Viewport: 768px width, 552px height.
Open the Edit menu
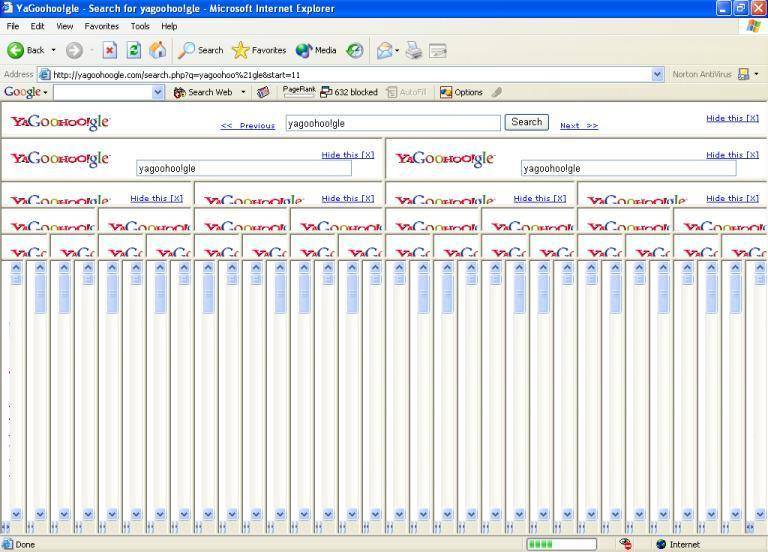[37, 26]
